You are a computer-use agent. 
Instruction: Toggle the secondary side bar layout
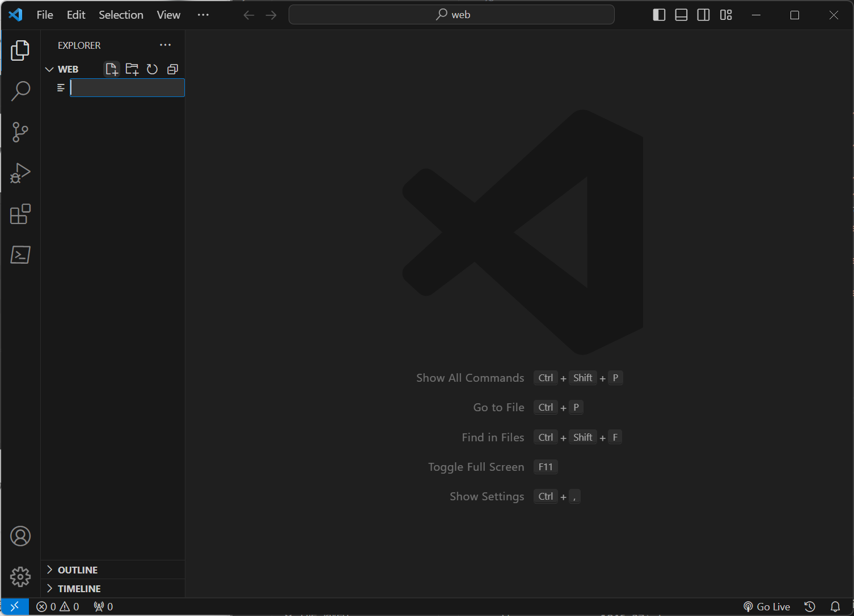click(703, 15)
